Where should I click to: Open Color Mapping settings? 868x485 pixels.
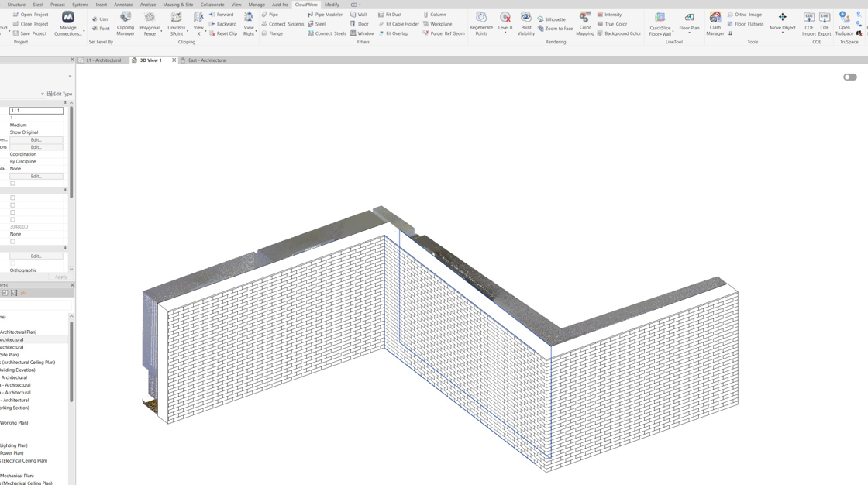click(585, 24)
